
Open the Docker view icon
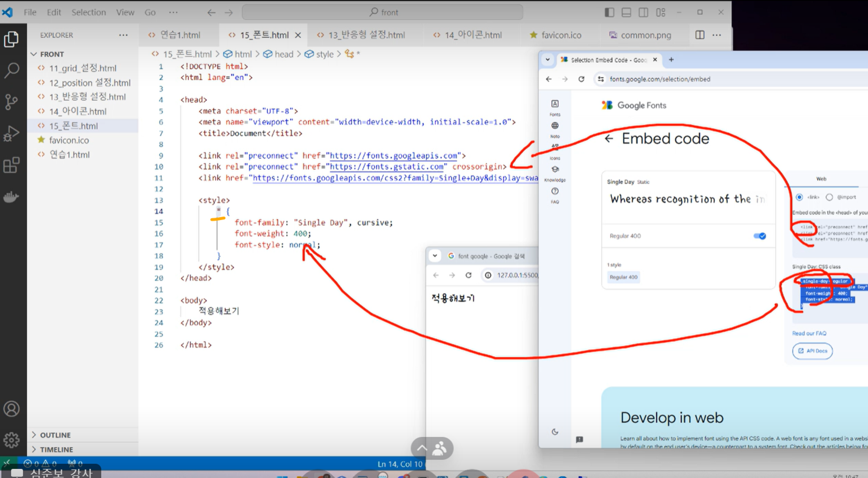tap(12, 197)
